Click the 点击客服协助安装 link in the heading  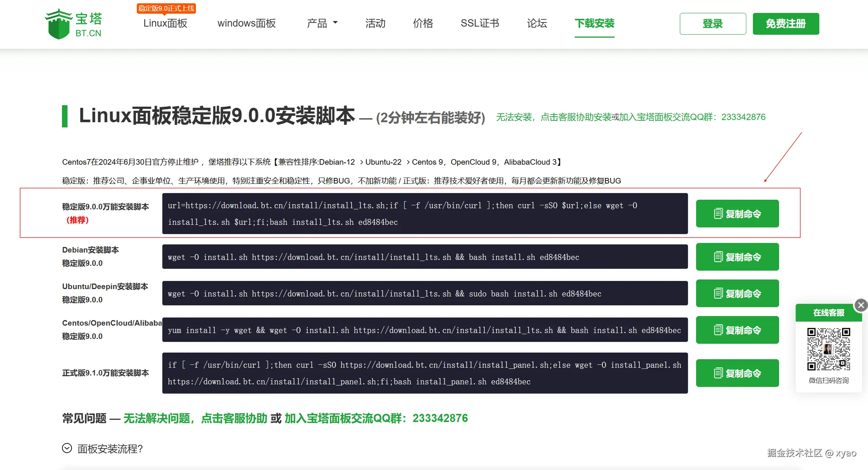[x=576, y=117]
